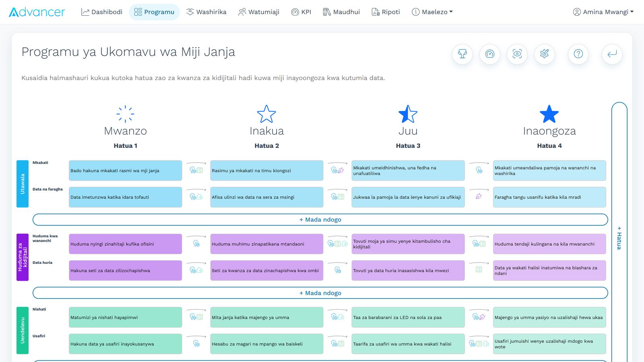Add Mada ndogo under Huduma za kidijitali

[x=320, y=293]
